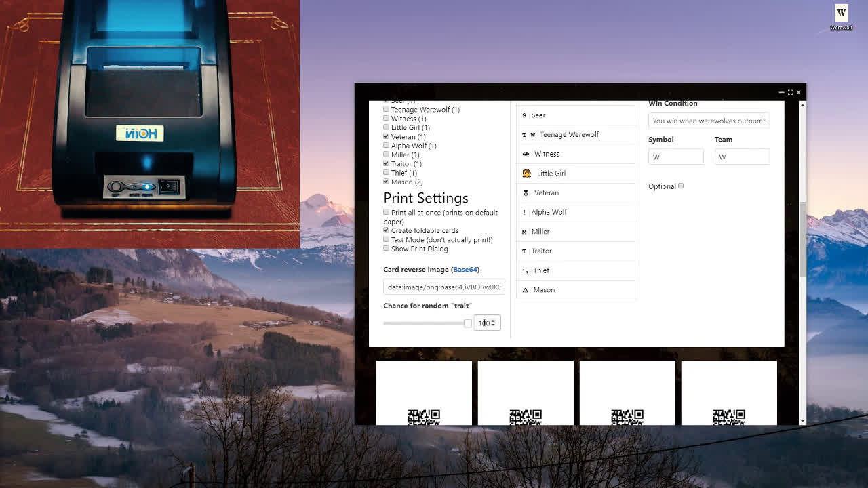Click the Thief swap-arrows icon
Image resolution: width=868 pixels, height=488 pixels.
[526, 270]
